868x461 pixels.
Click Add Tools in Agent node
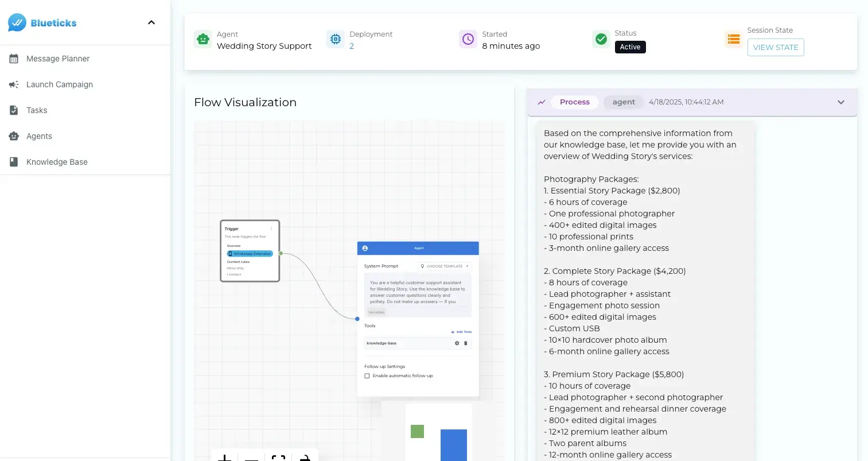point(461,332)
